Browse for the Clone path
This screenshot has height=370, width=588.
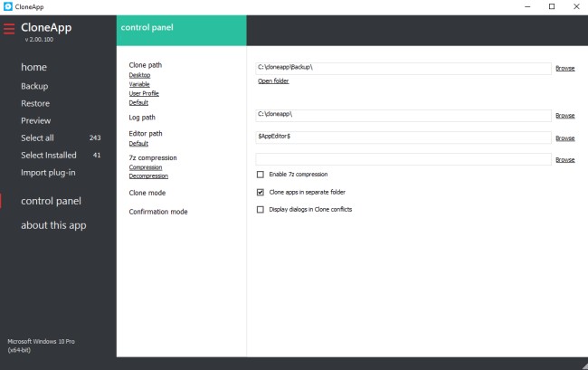[565, 68]
